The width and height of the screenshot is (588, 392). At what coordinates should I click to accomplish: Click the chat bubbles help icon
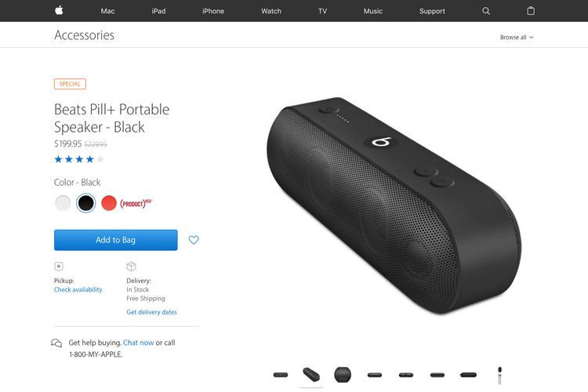(x=56, y=343)
